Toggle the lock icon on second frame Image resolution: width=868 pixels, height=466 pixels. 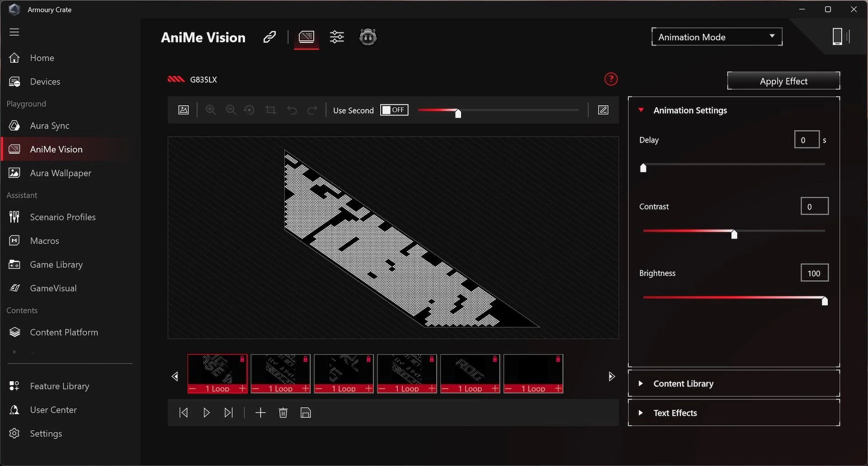click(305, 359)
